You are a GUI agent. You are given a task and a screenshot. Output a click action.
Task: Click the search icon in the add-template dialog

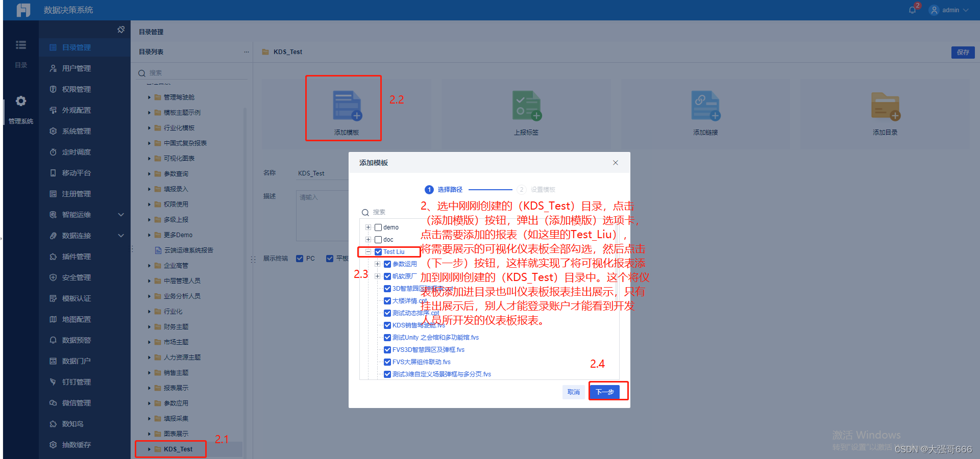tap(365, 213)
